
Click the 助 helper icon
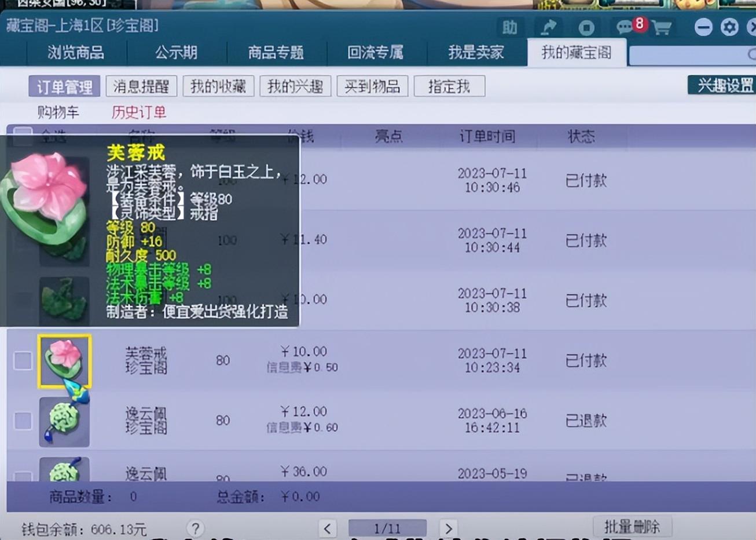click(509, 27)
